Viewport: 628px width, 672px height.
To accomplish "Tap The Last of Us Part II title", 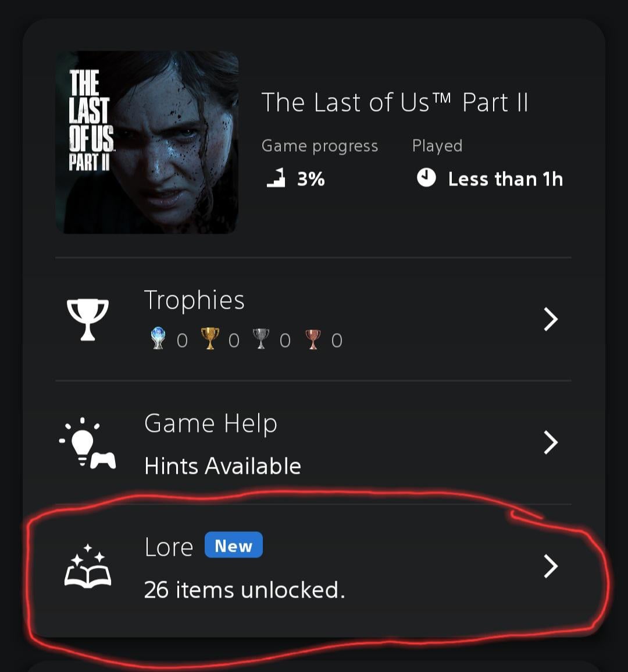I will click(395, 103).
